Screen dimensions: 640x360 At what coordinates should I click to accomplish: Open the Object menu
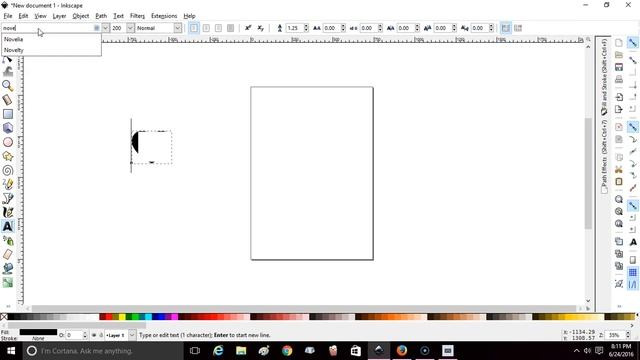[80, 16]
